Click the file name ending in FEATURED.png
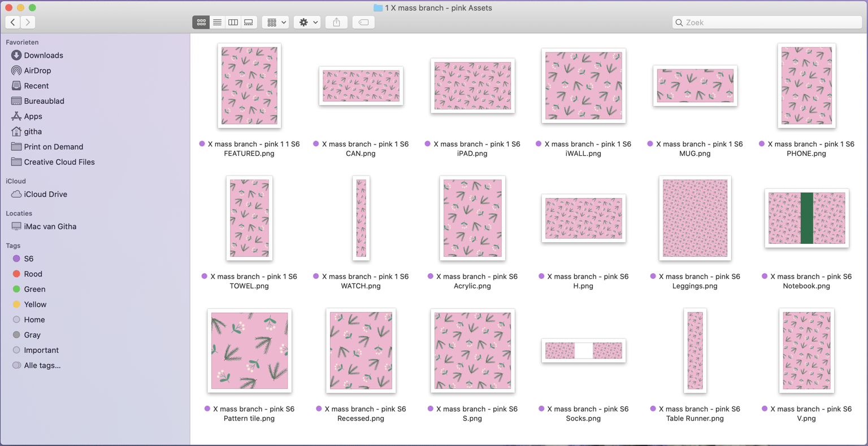This screenshot has height=446, width=868. coord(249,148)
